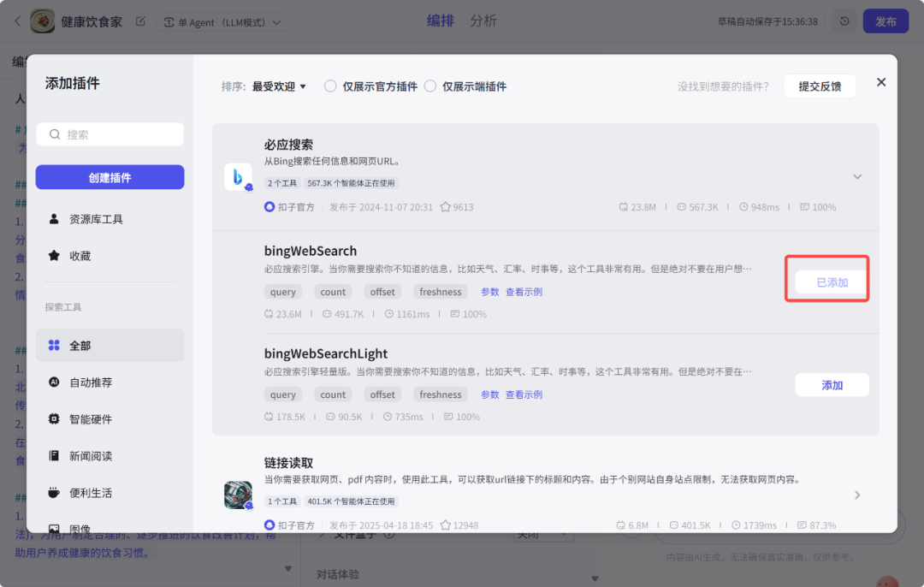The height and width of the screenshot is (587, 924).
Task: Click the magnifier icon in search box
Action: (x=55, y=134)
